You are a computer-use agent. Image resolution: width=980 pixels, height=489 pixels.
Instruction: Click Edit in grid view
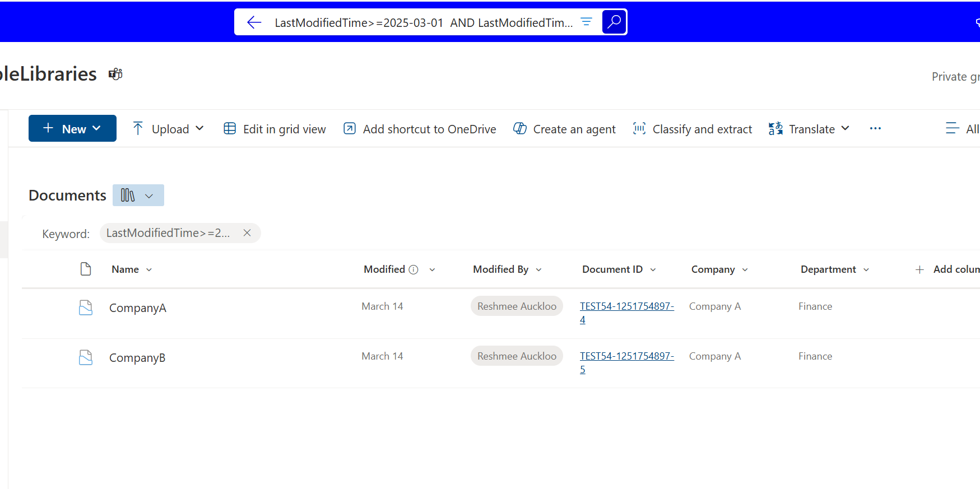275,129
